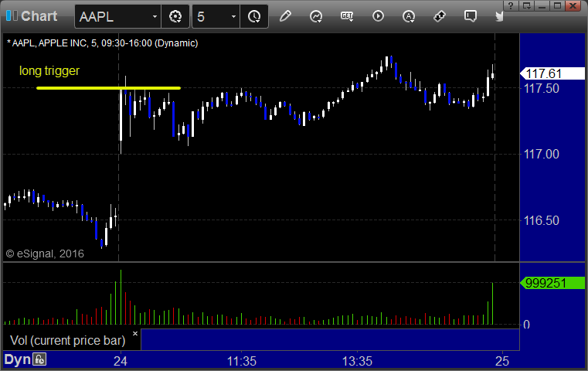This screenshot has width=588, height=371.
Task: Click the 25 date axis label
Action: pos(502,361)
